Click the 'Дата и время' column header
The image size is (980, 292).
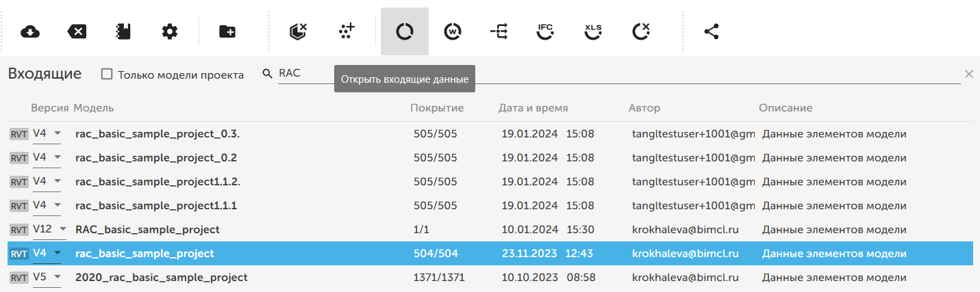click(533, 108)
